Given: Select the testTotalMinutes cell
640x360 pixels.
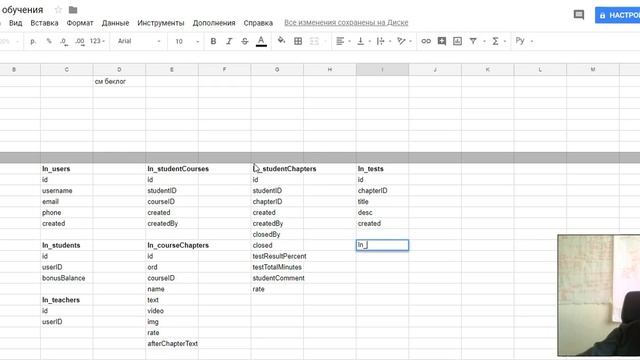Looking at the screenshot, I should 277,267.
